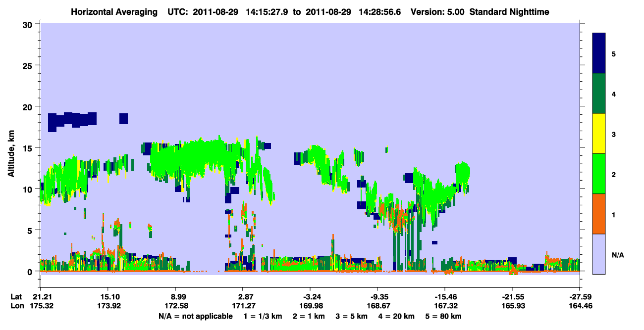Click the bright green colorbar segment labeled 2
644x330 pixels.
[599, 174]
